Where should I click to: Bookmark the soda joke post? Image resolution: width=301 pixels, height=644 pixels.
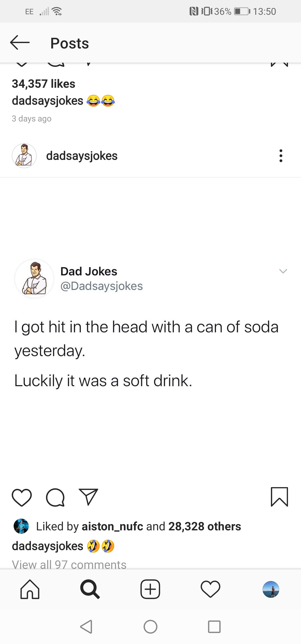pyautogui.click(x=279, y=497)
